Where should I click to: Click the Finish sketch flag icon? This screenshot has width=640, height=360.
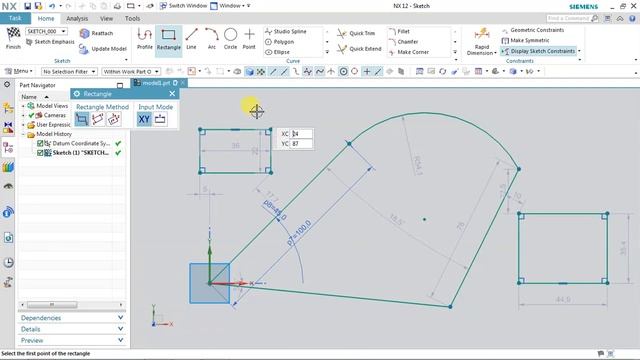pos(13,34)
